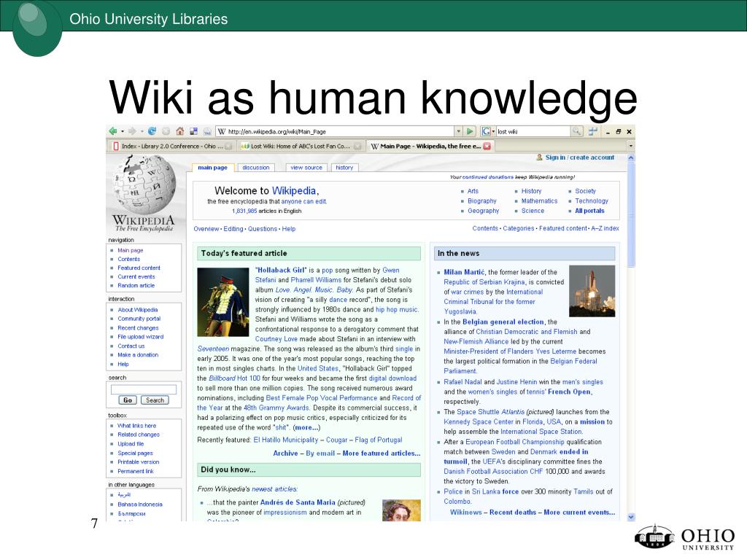747x560 pixels.
Task: Click the Printable version link
Action: tap(138, 462)
